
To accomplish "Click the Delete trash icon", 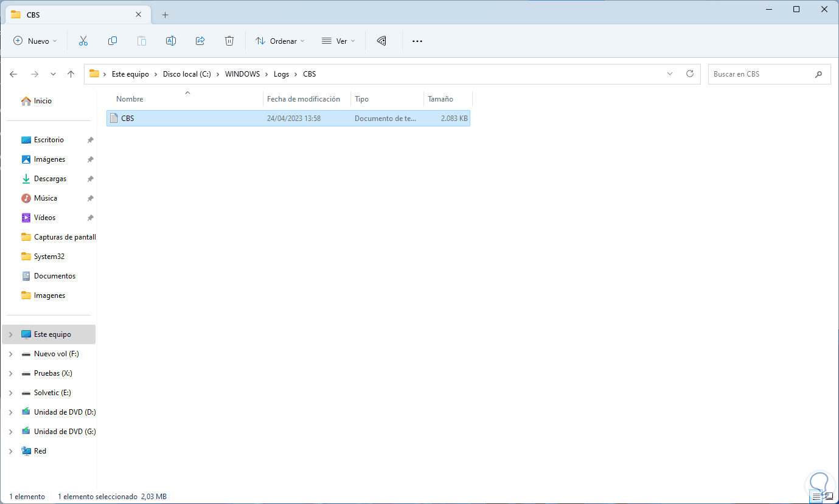I will point(229,41).
